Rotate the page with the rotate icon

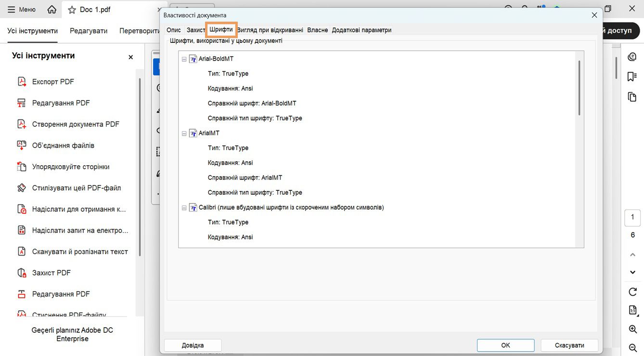[x=633, y=292]
